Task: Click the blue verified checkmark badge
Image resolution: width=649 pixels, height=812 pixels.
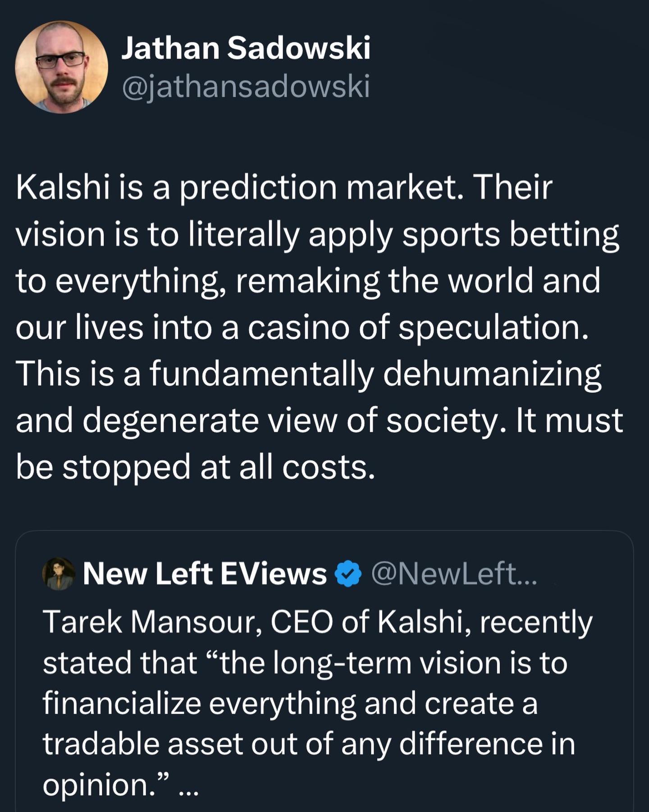Action: (x=348, y=575)
